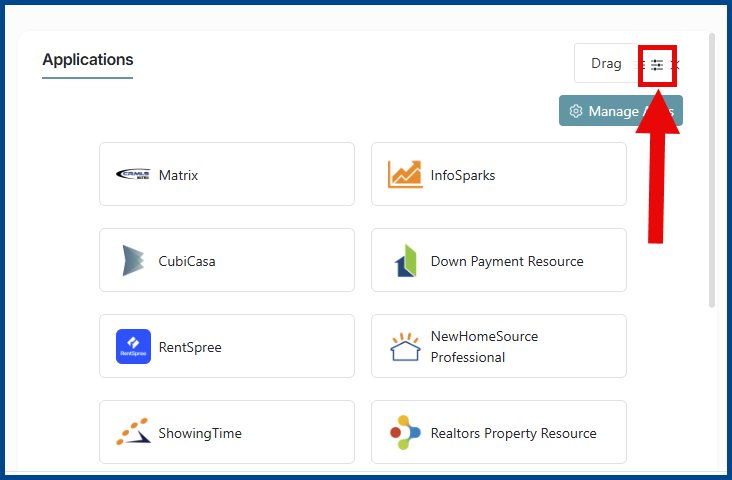Open Down Payment Resource tile
This screenshot has height=480, width=732.
[499, 260]
